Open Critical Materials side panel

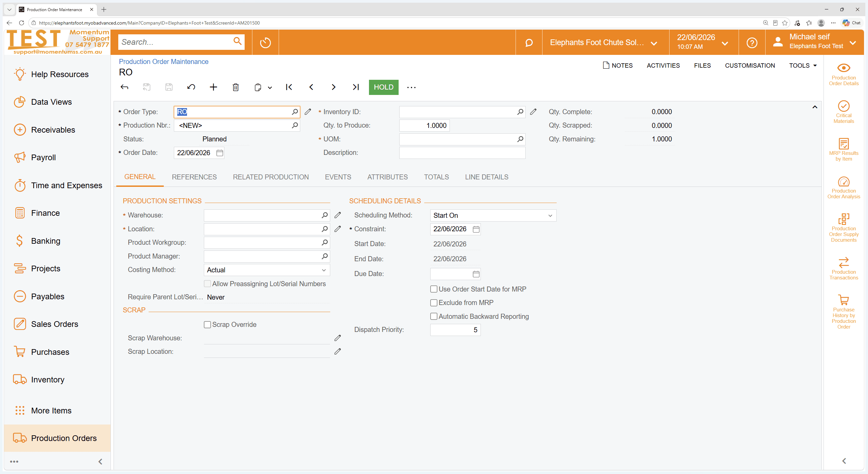[843, 112]
